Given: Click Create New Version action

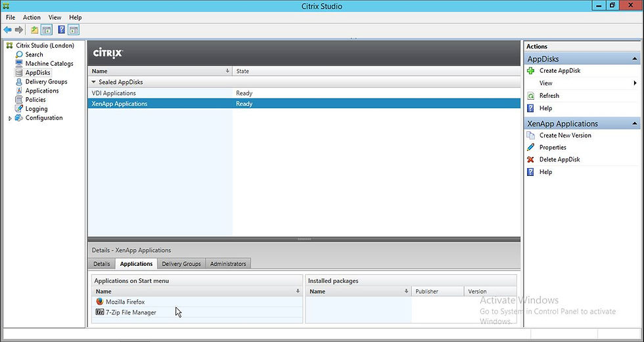Looking at the screenshot, I should pos(565,135).
